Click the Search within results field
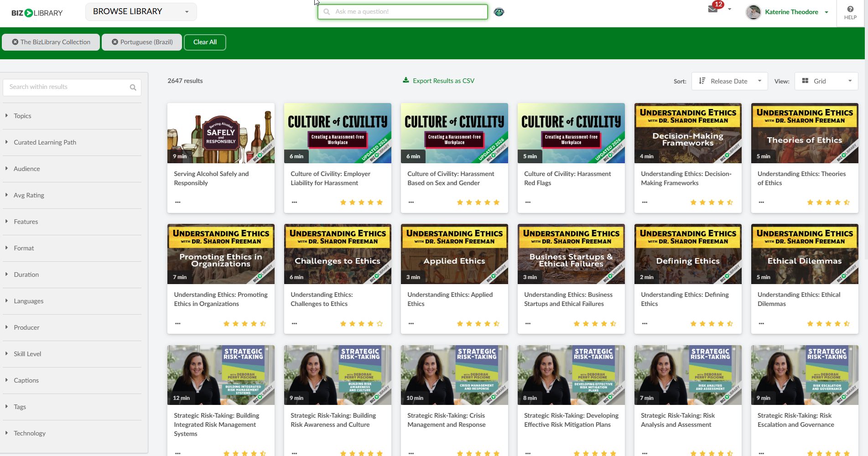 [x=72, y=87]
